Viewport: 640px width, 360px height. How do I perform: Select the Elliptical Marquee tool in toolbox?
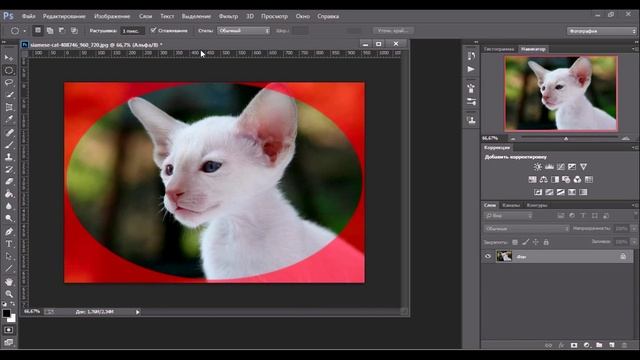pos(9,70)
